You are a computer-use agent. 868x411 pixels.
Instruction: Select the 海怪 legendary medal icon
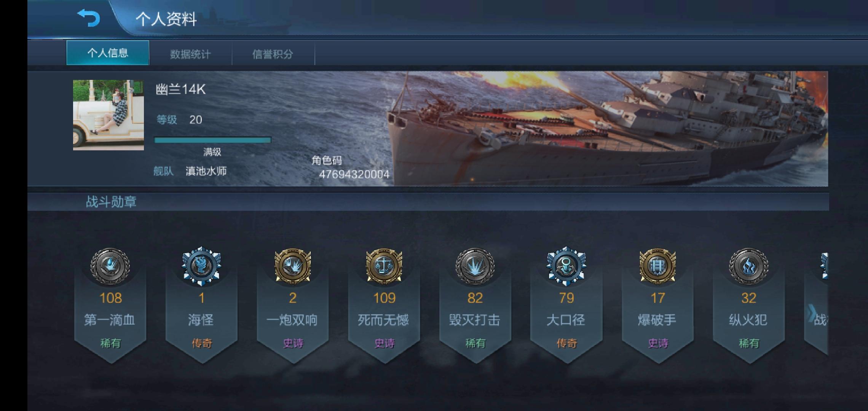tap(201, 266)
